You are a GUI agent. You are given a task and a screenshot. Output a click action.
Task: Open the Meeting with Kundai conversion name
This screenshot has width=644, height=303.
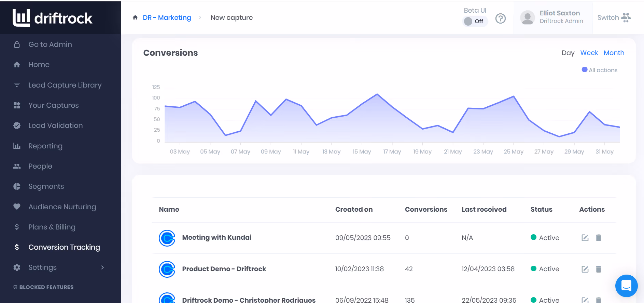point(217,238)
